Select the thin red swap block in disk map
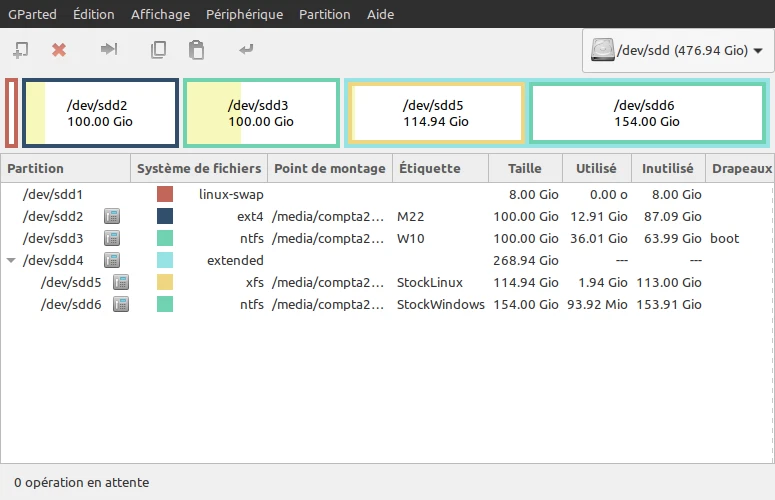Viewport: 775px width, 500px height. pyautogui.click(x=11, y=113)
